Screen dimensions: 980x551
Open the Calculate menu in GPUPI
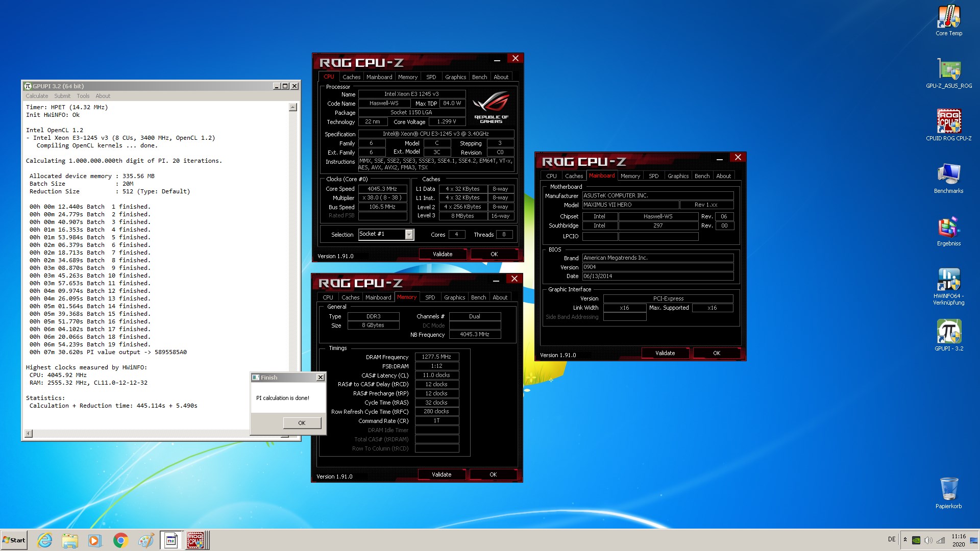pos(37,96)
